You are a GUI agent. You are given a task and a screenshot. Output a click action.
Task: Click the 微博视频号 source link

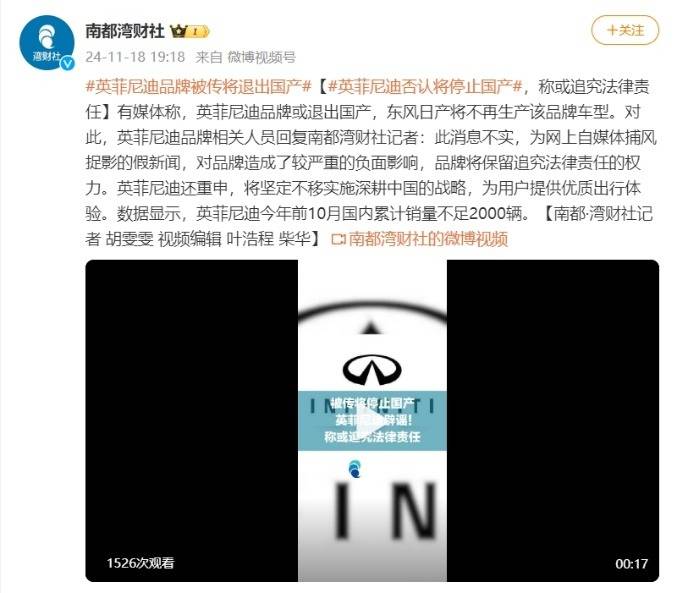pos(262,57)
